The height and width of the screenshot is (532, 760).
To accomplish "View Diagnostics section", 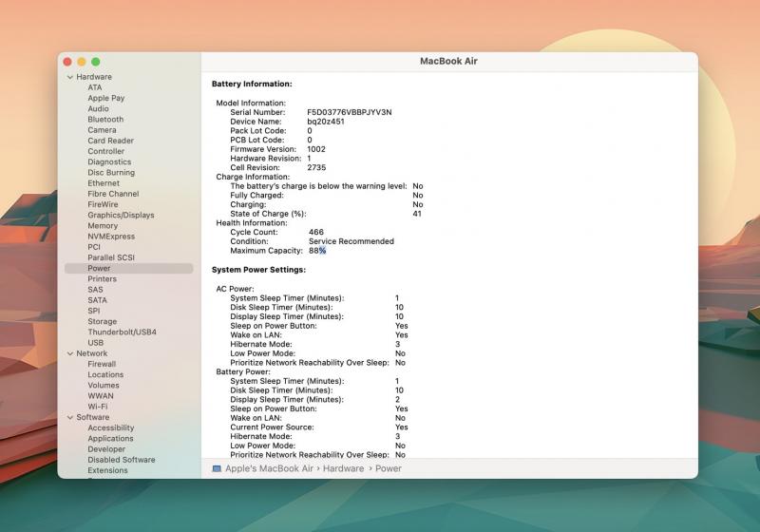I will tap(109, 162).
